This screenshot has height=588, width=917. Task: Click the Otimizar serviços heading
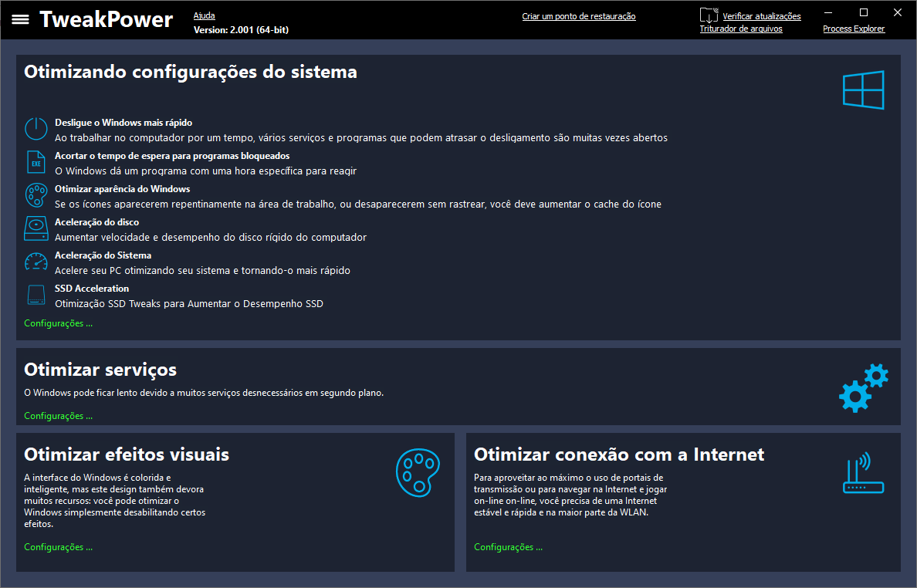[100, 370]
